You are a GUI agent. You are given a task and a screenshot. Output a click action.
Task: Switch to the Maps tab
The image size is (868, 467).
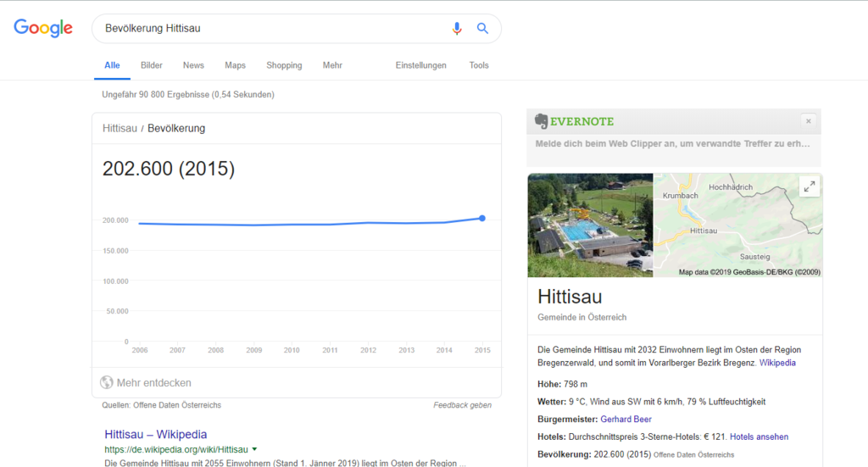[235, 65]
